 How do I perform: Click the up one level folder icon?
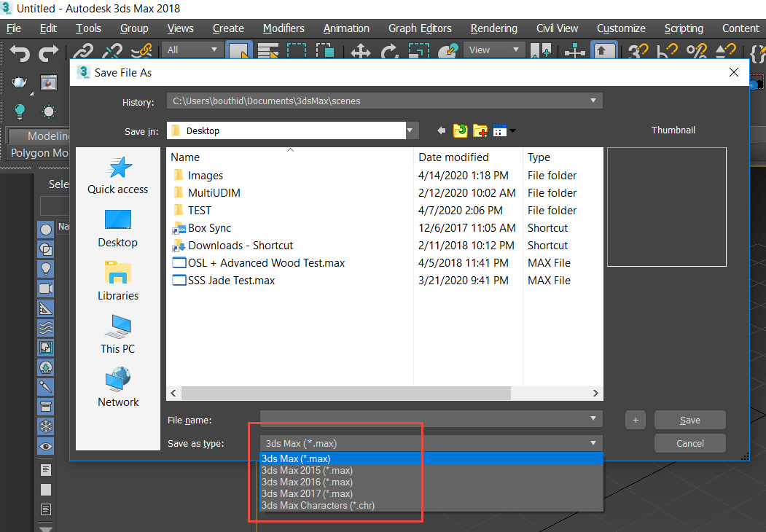pyautogui.click(x=460, y=130)
